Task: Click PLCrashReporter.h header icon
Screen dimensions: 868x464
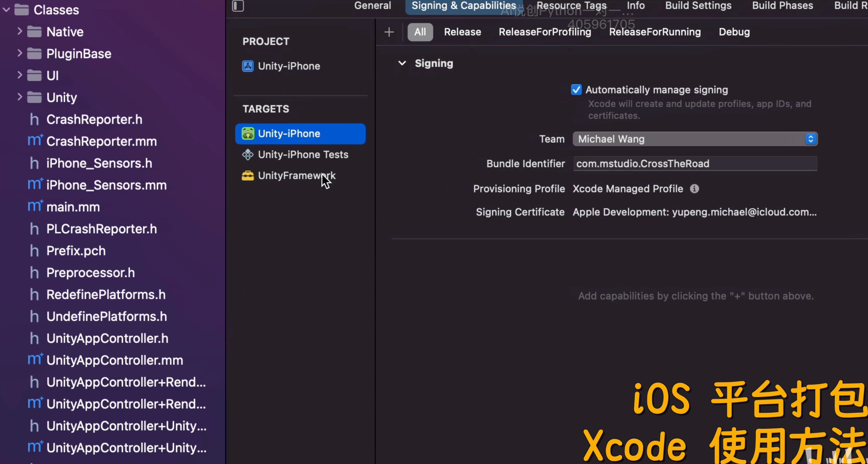Action: (34, 229)
